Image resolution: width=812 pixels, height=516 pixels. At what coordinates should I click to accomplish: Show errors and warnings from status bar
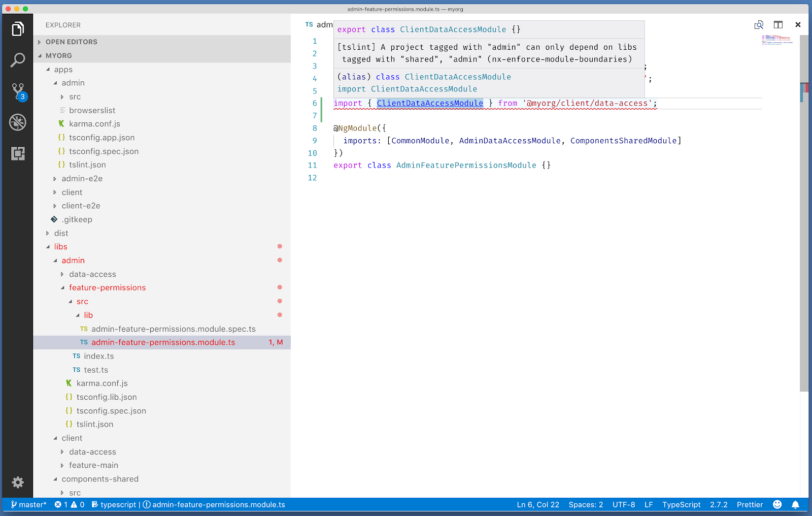(x=70, y=504)
